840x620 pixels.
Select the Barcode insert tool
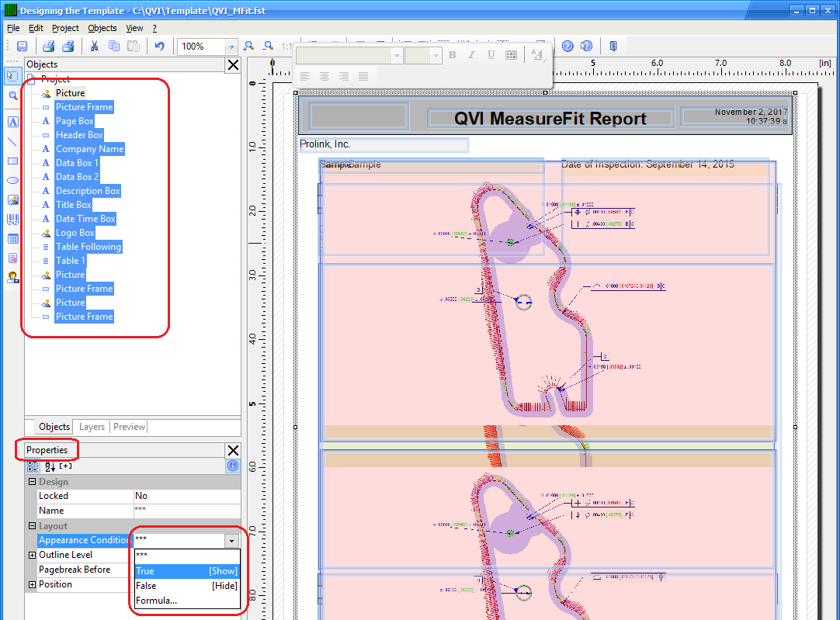[x=13, y=220]
